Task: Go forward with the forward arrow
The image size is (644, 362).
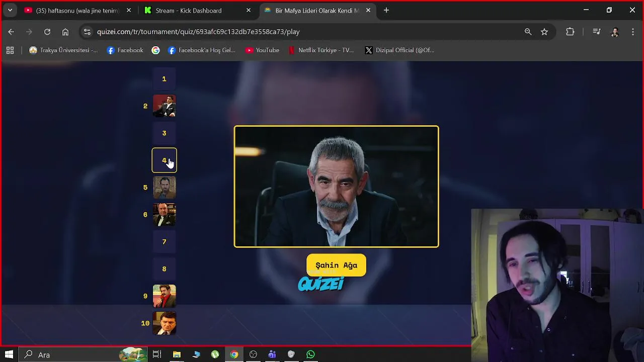Action: point(29,32)
